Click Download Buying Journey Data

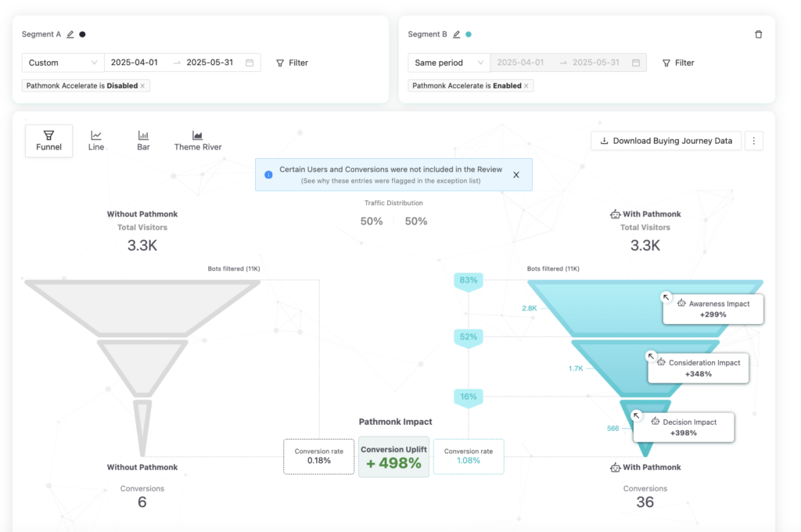point(670,141)
